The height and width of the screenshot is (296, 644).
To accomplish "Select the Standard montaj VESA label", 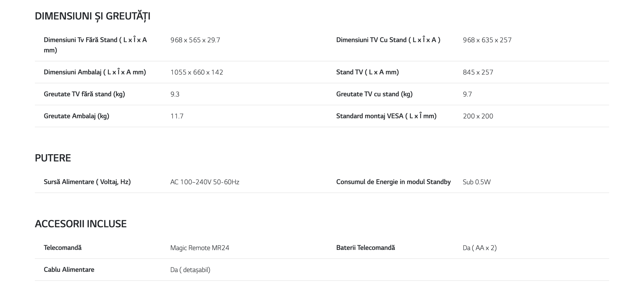I will click(x=386, y=116).
